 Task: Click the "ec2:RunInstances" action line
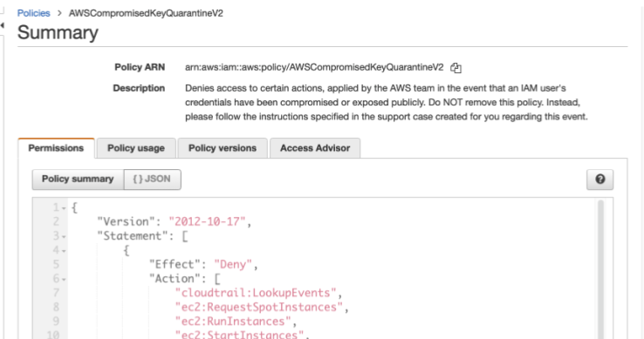click(233, 321)
